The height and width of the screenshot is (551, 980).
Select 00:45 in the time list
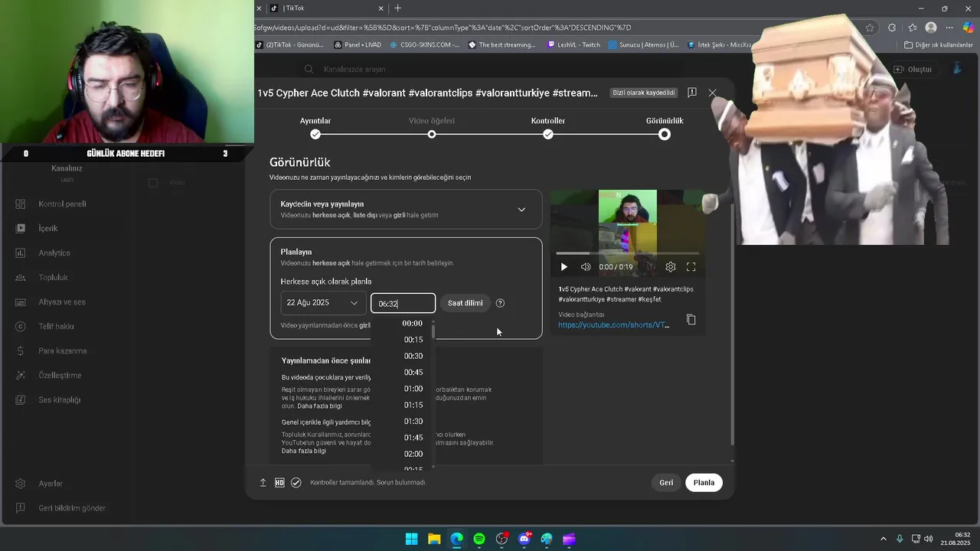point(413,373)
